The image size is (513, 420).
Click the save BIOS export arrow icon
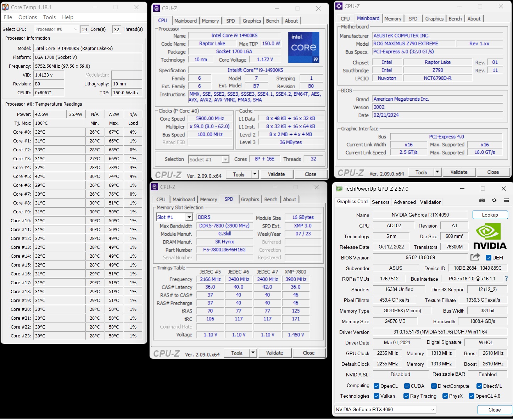(475, 257)
